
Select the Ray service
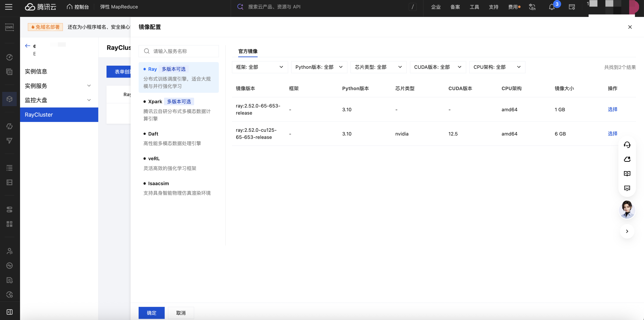pyautogui.click(x=178, y=77)
